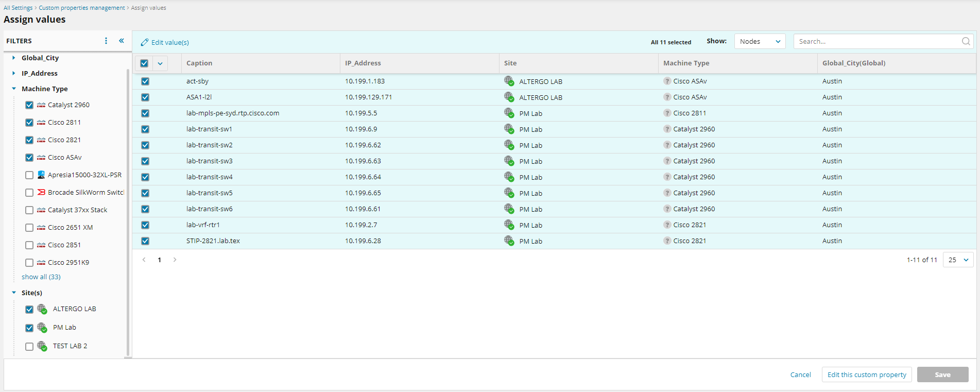This screenshot has width=980, height=392.
Task: Click the Save button
Action: click(x=942, y=374)
